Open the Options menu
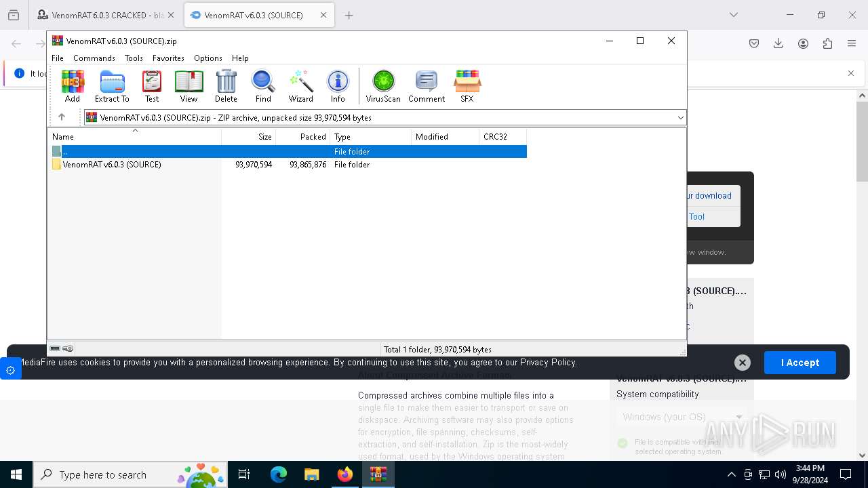The width and height of the screenshot is (868, 488). (x=208, y=58)
